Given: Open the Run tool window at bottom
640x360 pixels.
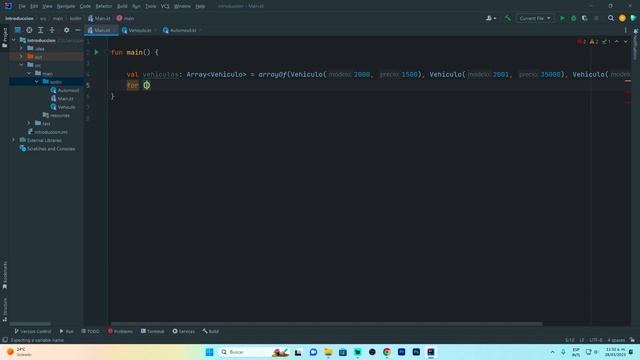Looking at the screenshot, I should (66, 331).
